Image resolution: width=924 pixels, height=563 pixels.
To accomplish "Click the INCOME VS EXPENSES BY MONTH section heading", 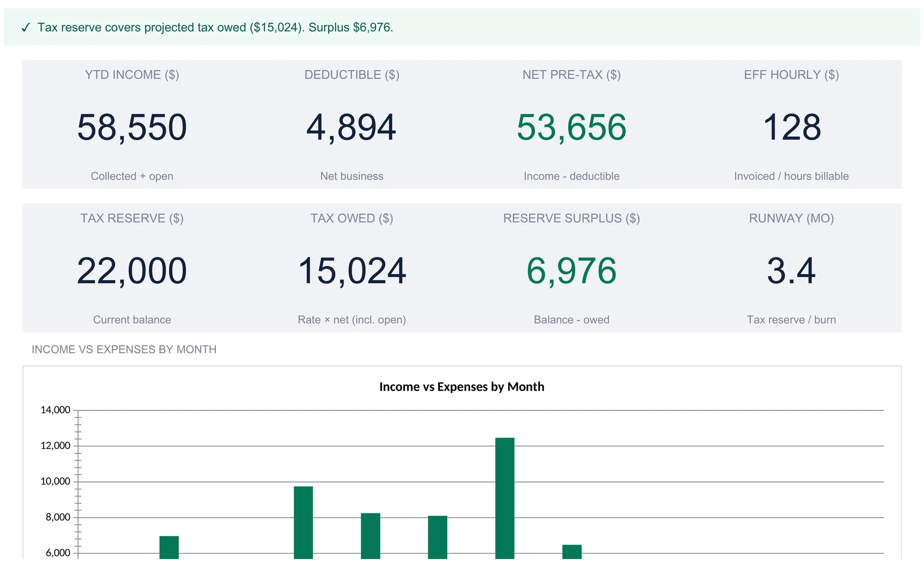I will click(124, 349).
